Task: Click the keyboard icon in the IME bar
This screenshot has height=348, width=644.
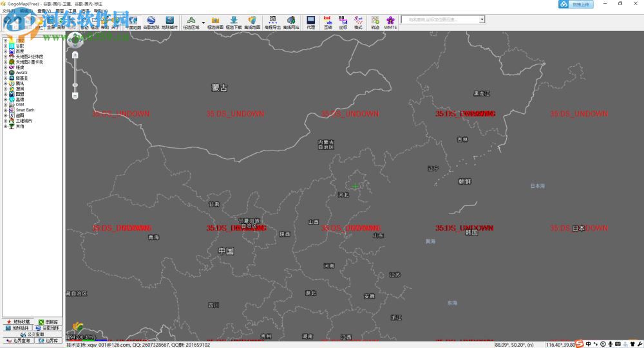Action: [x=618, y=344]
